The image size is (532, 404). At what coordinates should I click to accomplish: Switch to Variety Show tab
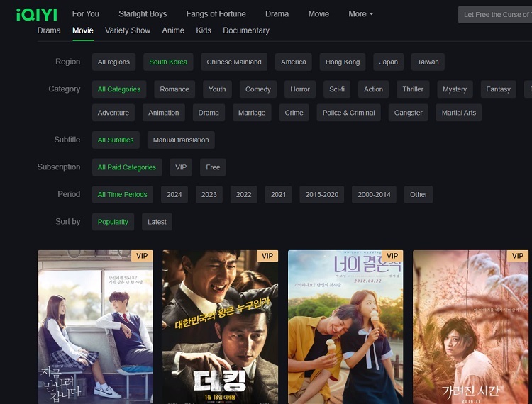(128, 30)
